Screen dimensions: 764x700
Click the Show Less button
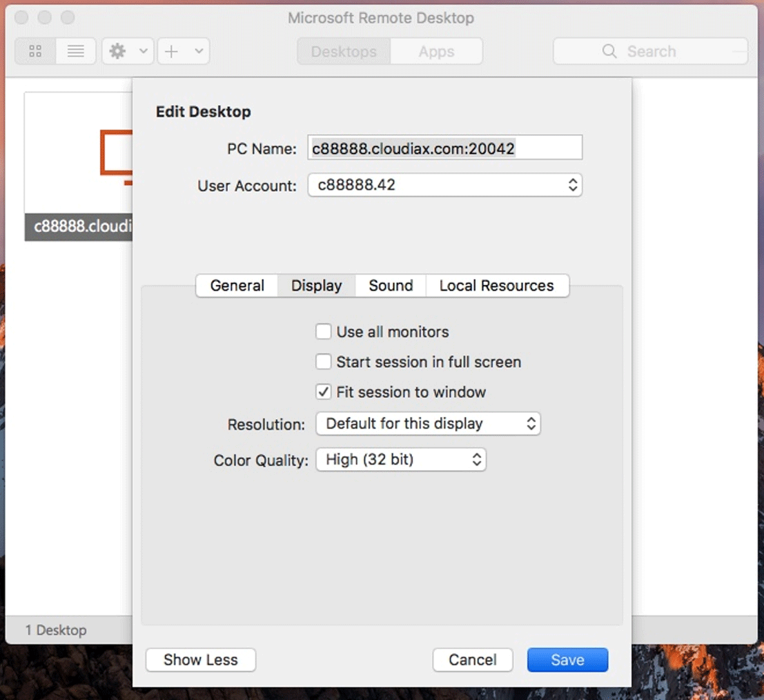[x=201, y=660]
